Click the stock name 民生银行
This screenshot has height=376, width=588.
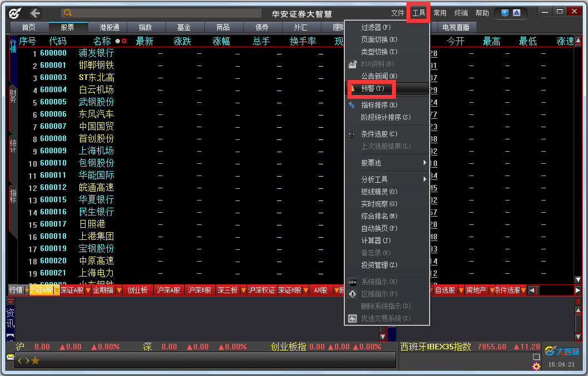(x=97, y=212)
